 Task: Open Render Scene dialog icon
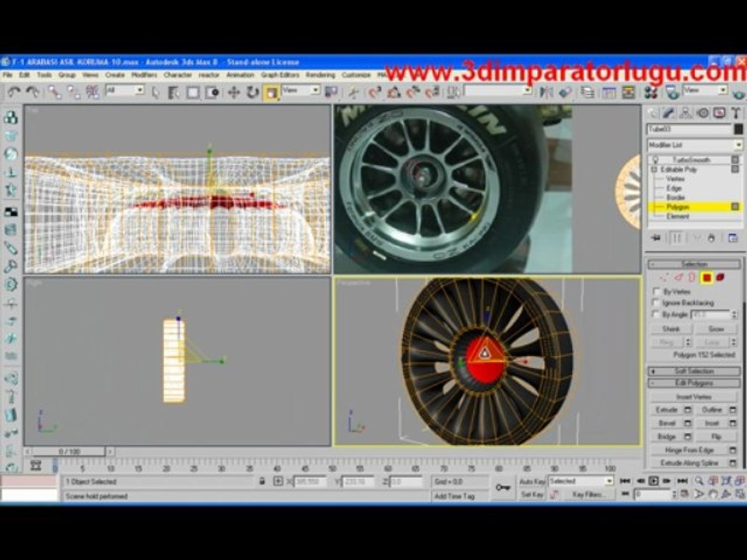tap(672, 92)
